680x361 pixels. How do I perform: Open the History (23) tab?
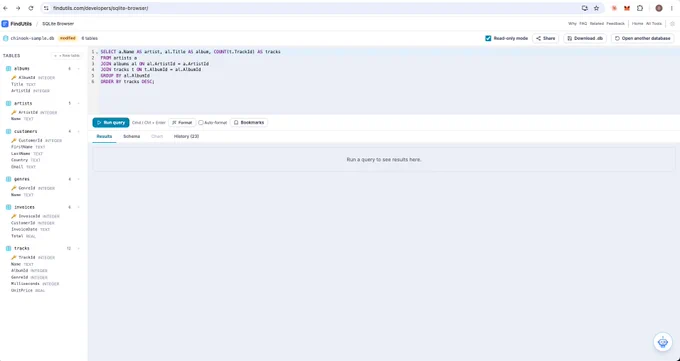[x=186, y=136]
